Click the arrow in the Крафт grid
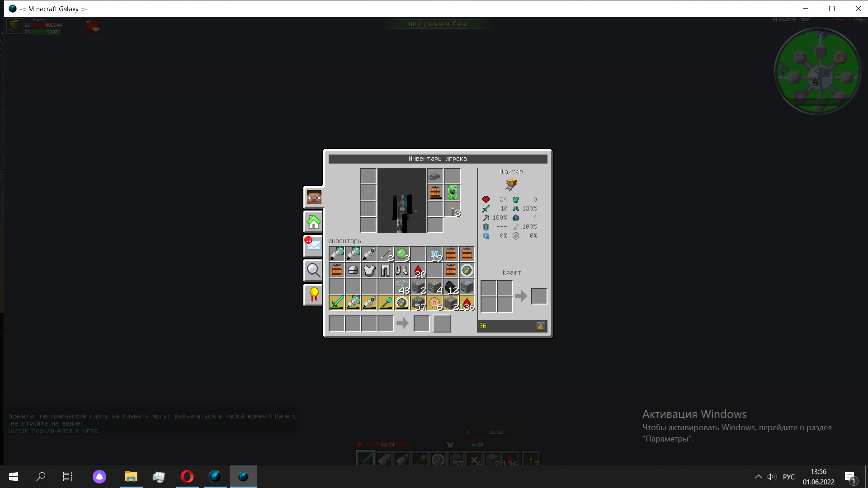868x488 pixels. pos(521,296)
